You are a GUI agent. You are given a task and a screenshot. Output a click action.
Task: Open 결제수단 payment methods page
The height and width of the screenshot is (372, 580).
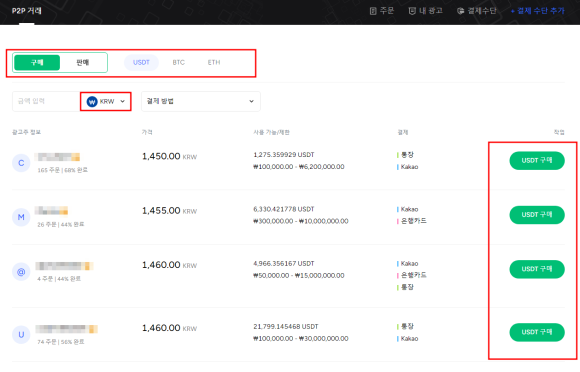coord(476,11)
